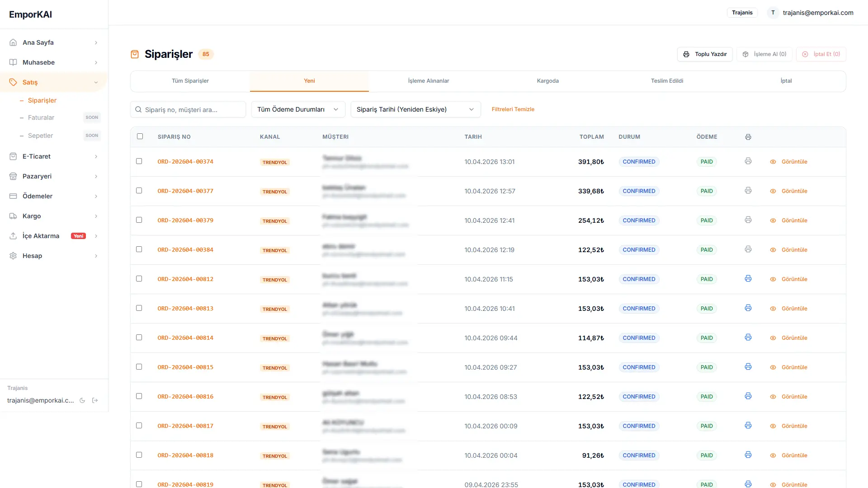The height and width of the screenshot is (488, 868).
Task: Click Görüntüle for order ORD-202604-00817
Action: tap(788, 426)
